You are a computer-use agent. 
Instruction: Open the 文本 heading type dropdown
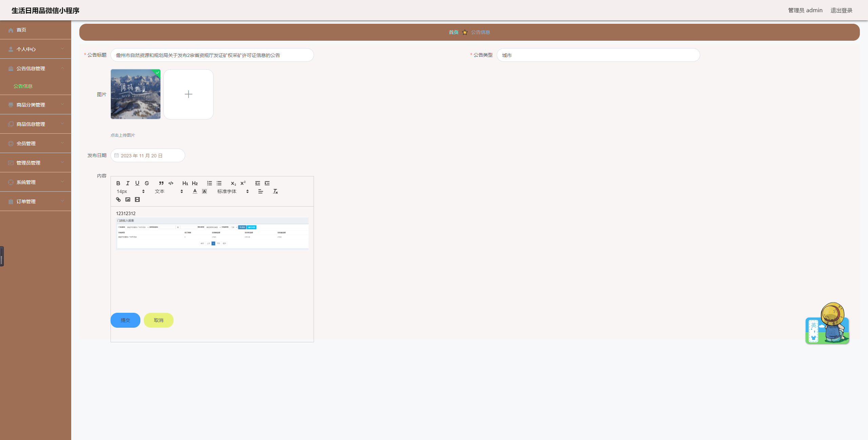pos(169,191)
